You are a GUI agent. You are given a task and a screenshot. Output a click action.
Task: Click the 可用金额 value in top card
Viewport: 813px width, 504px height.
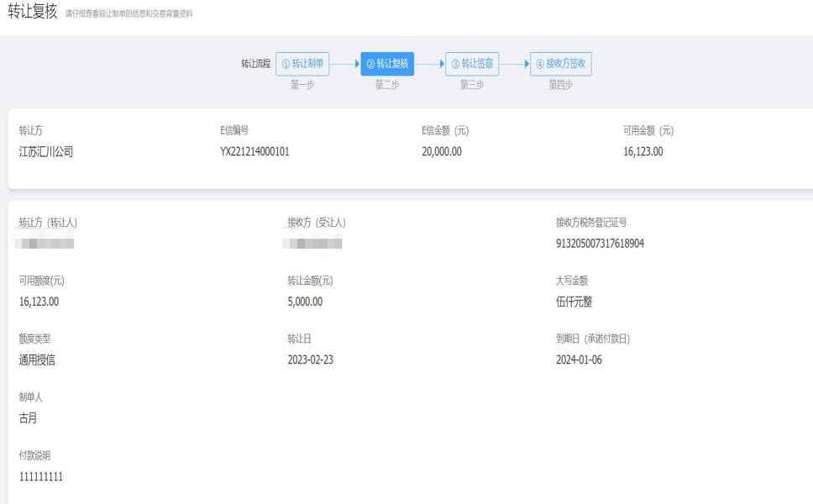pos(643,152)
